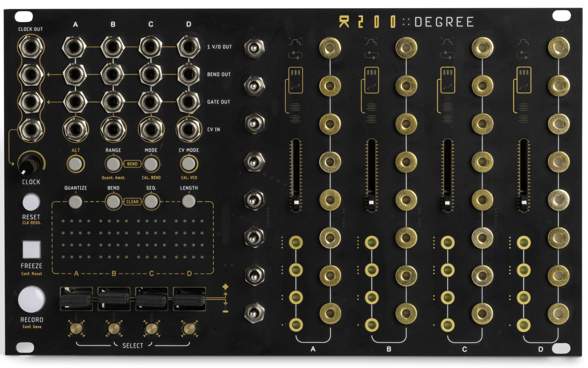Screen dimensions: 588x368
Task: Flip the fourth toggle switch from top
Action: (254, 162)
